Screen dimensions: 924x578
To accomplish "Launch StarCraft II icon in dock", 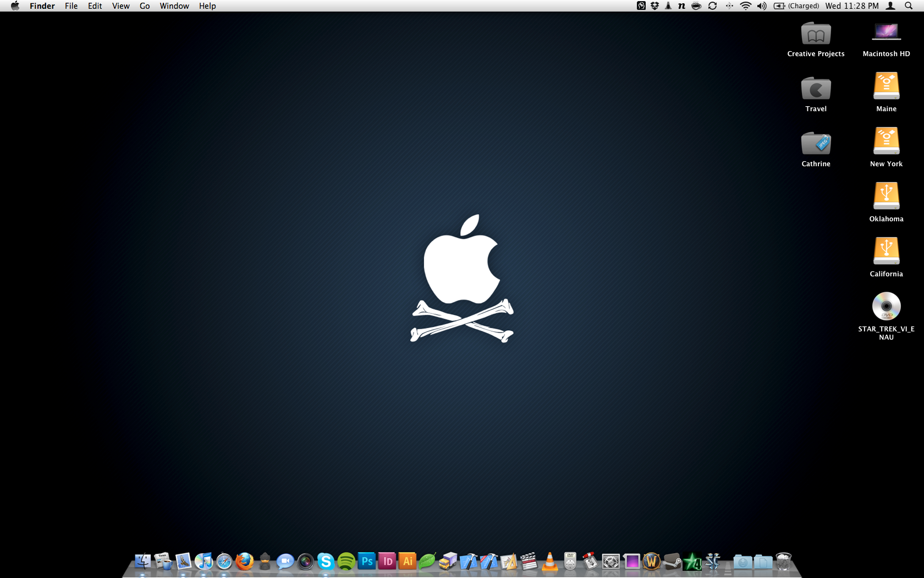I will pos(713,561).
